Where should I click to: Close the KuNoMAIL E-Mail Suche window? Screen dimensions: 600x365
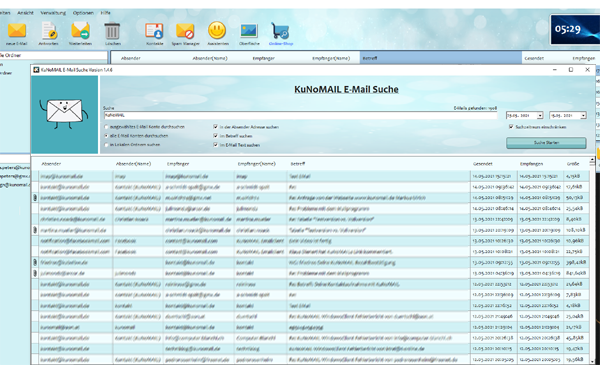pos(587,70)
